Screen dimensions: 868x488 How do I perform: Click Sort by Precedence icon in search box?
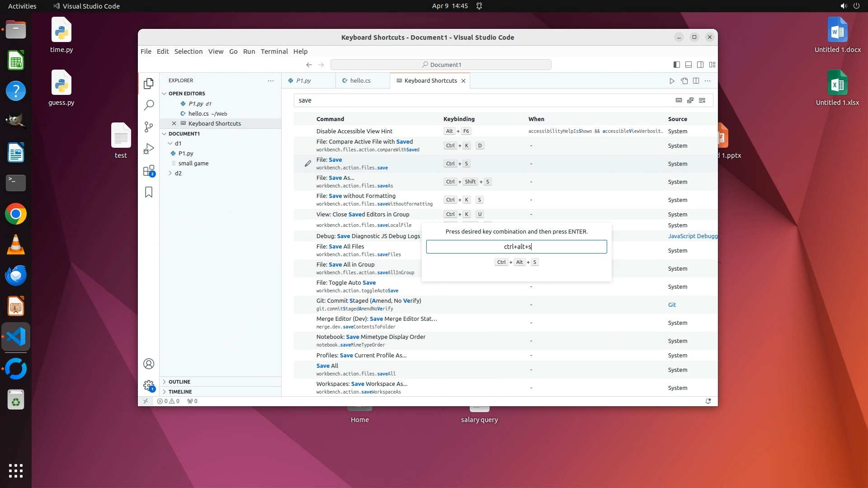pos(690,100)
